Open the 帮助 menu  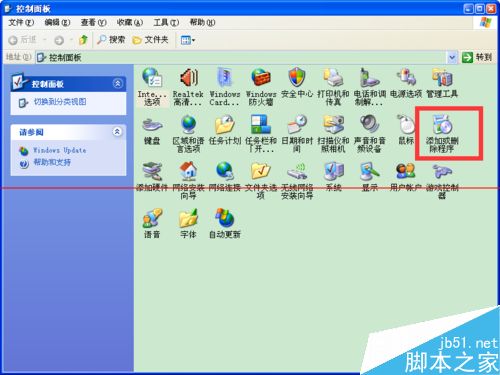pyautogui.click(x=202, y=23)
